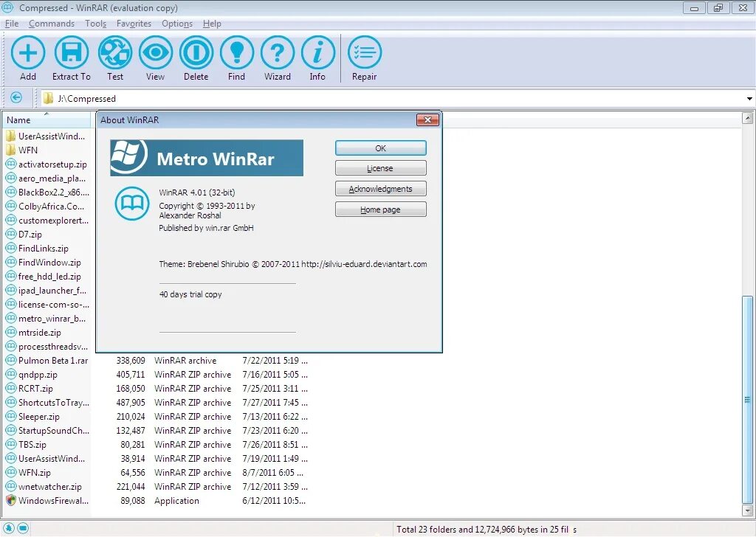Image resolution: width=756 pixels, height=537 pixels.
Task: Click the icon of TBS.zip
Action: [x=11, y=444]
